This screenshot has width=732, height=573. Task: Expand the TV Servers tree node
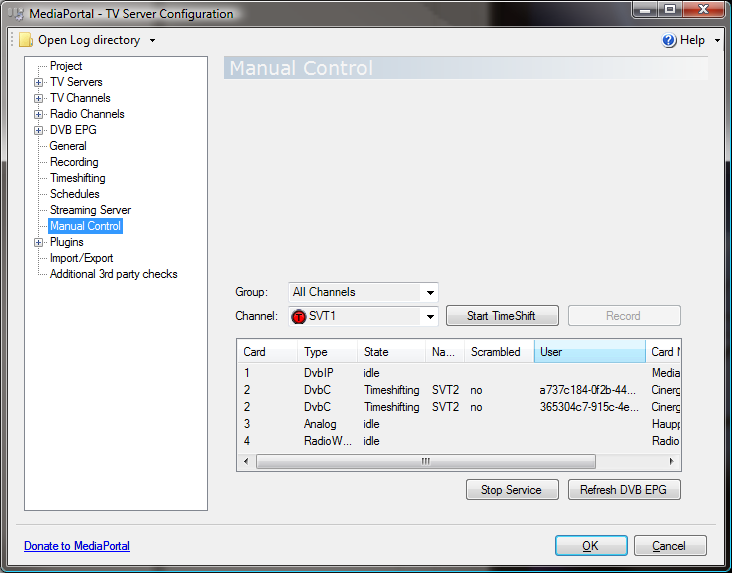[x=39, y=82]
